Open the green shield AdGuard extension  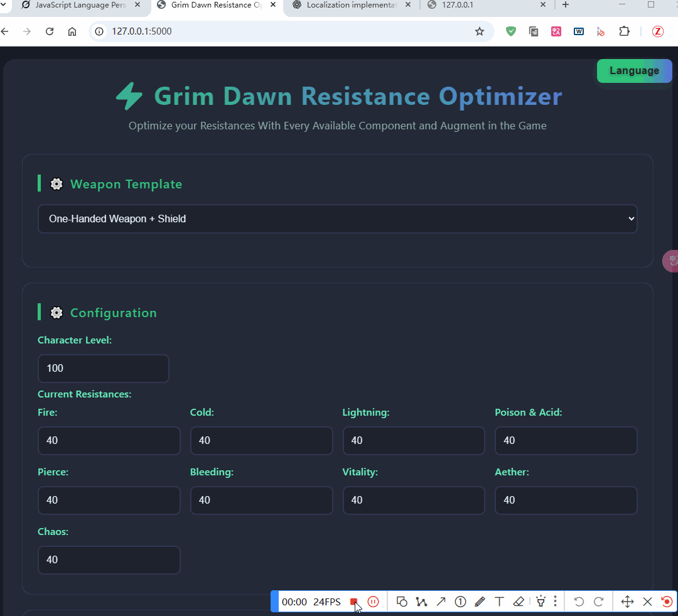(x=511, y=31)
